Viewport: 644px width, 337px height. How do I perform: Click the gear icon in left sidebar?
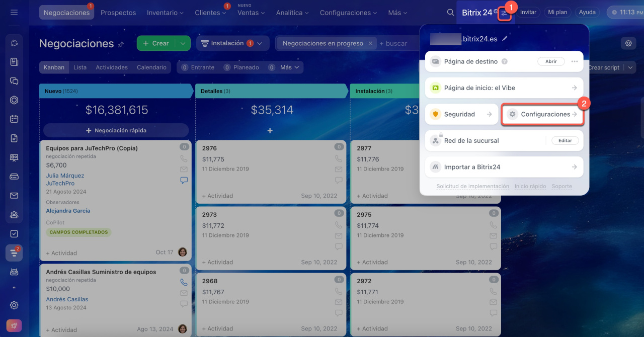[x=14, y=305]
